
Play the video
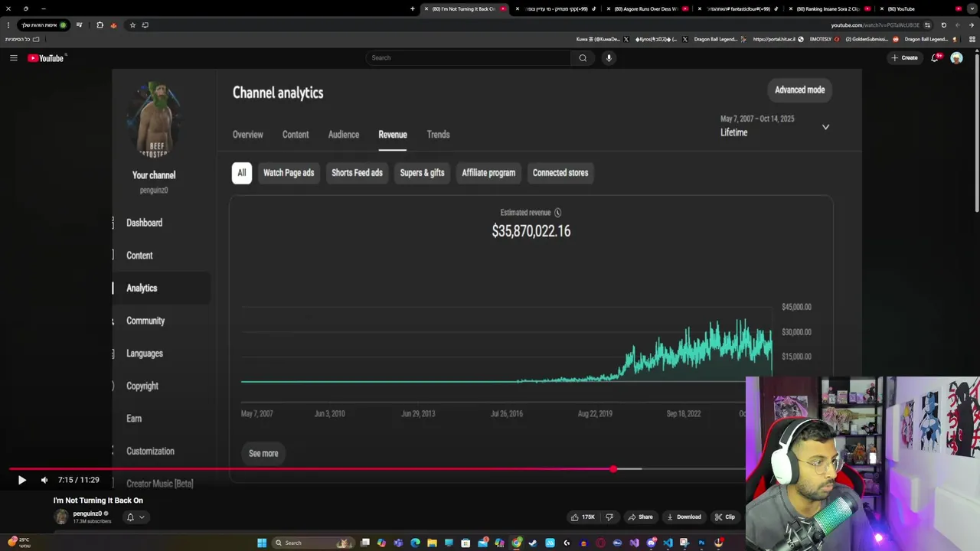click(x=21, y=480)
